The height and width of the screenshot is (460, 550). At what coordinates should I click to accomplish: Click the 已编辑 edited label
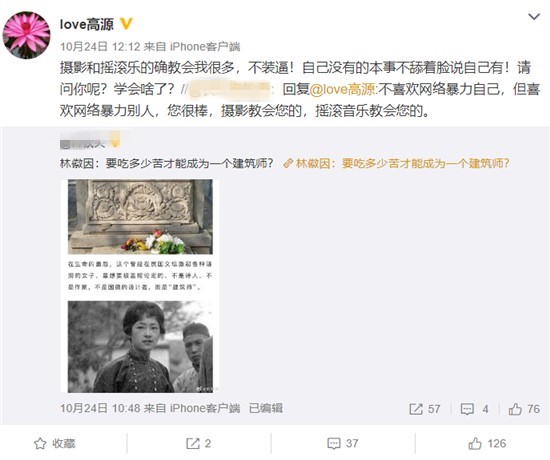(x=266, y=408)
